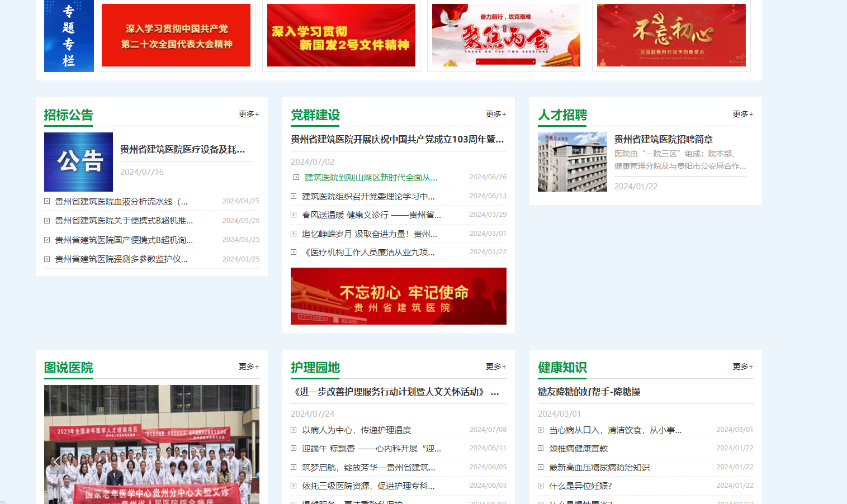Viewport: 847px width, 504px height.
Task: Open 以病人为中心，传递护理温度 article
Action: (357, 430)
